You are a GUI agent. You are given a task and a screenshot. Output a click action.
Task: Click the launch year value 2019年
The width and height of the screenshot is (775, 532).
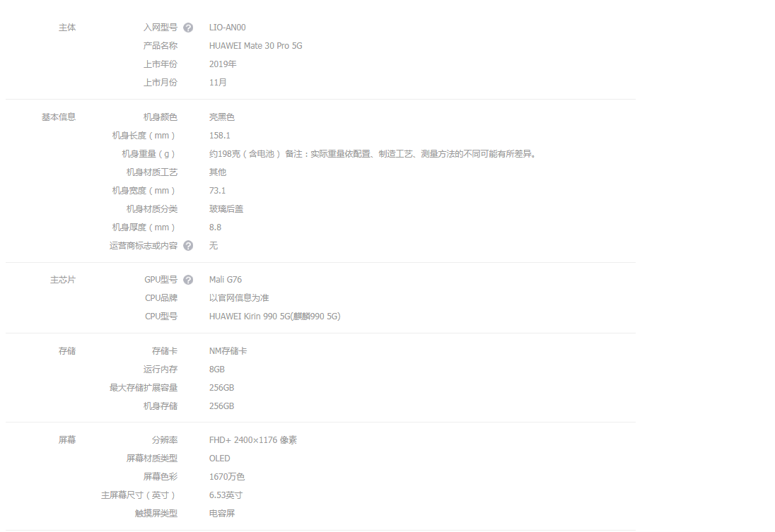223,64
